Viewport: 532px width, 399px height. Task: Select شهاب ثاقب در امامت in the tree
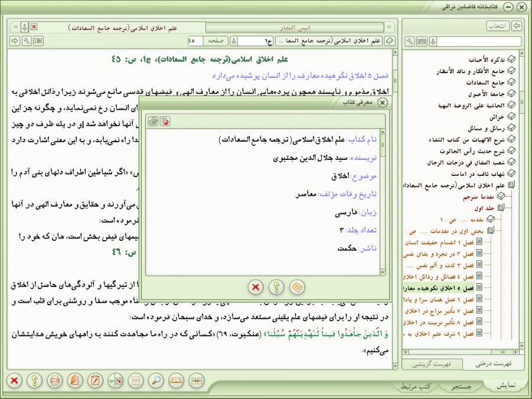coord(478,174)
